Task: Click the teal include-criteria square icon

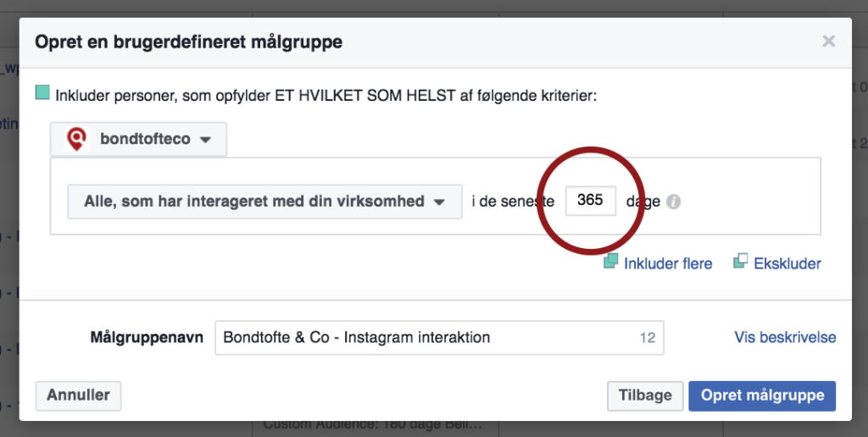Action: click(42, 92)
